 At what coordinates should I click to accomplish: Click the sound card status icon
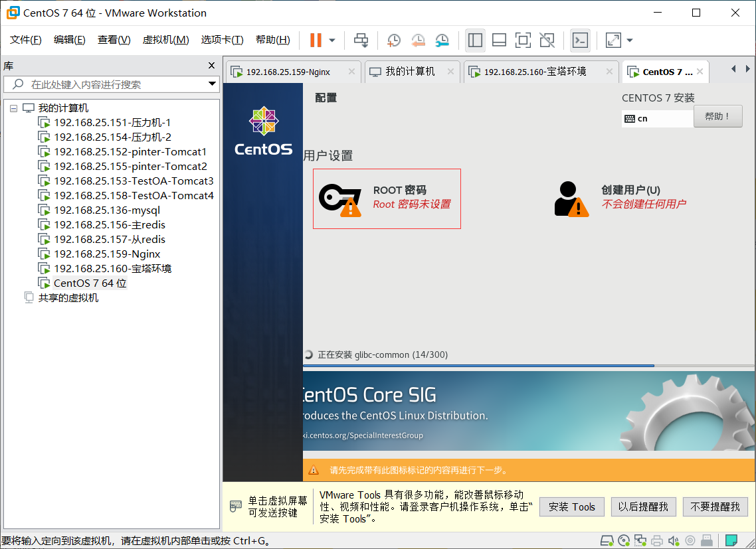674,541
